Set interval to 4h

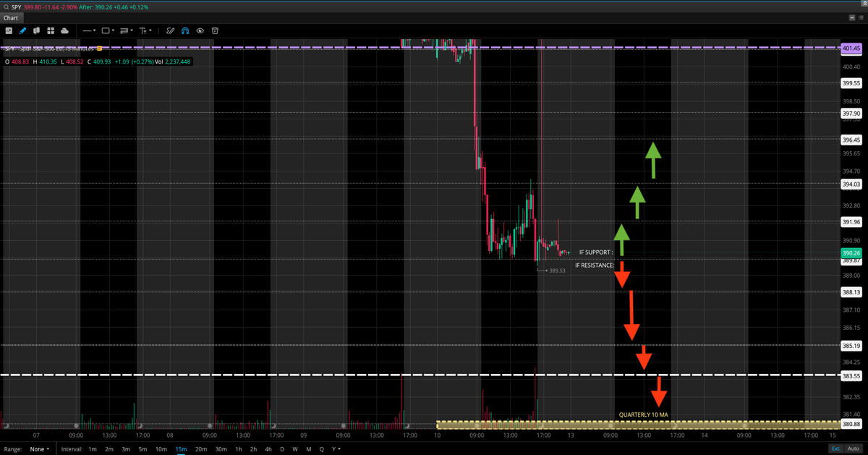point(268,449)
